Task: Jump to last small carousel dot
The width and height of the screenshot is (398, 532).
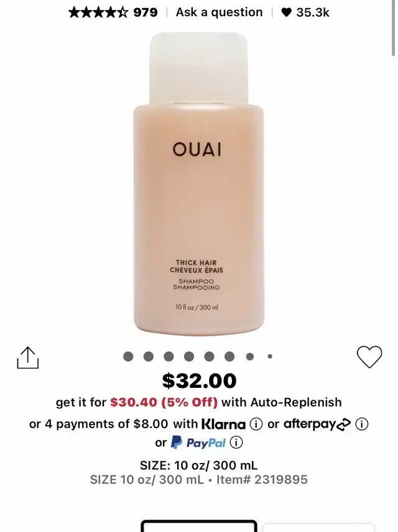Action: (x=270, y=357)
